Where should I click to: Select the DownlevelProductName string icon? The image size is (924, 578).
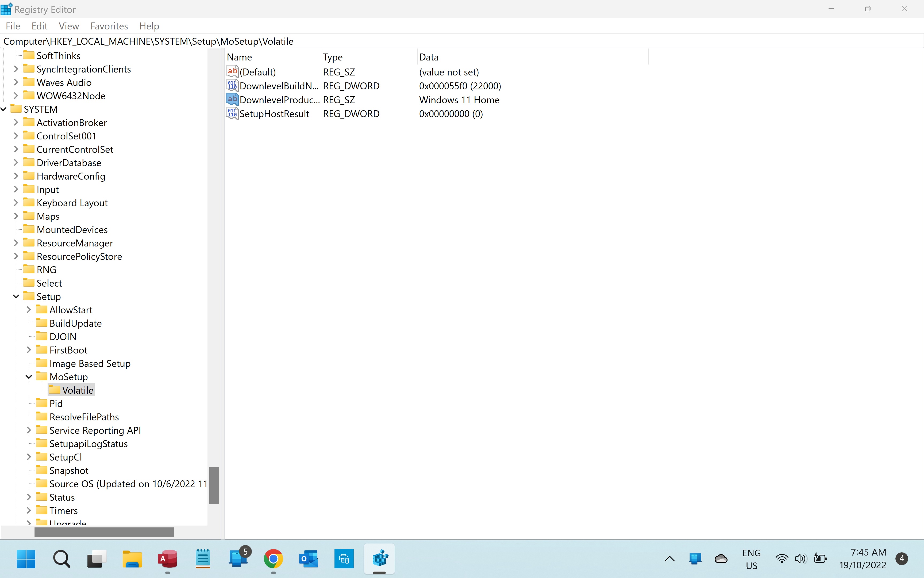click(232, 99)
